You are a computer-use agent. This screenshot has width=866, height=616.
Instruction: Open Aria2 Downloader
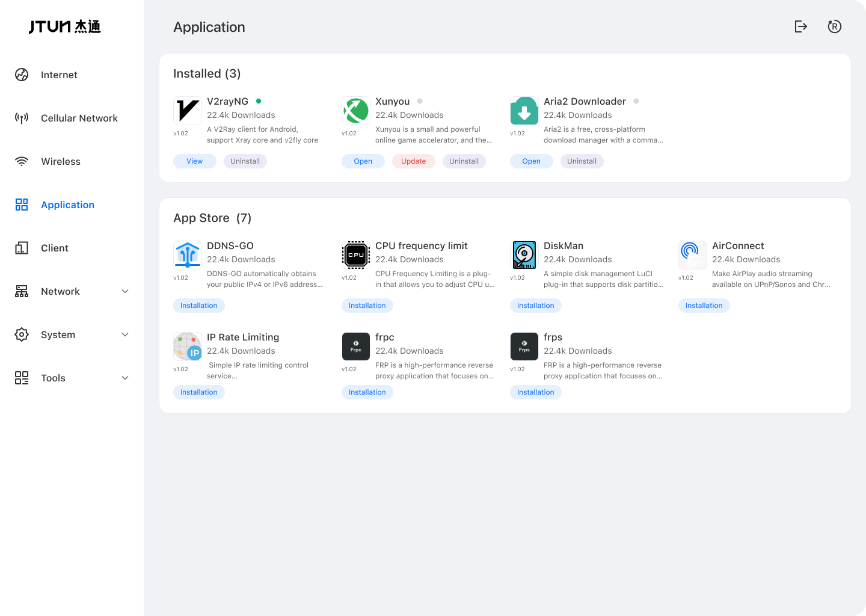click(x=532, y=161)
